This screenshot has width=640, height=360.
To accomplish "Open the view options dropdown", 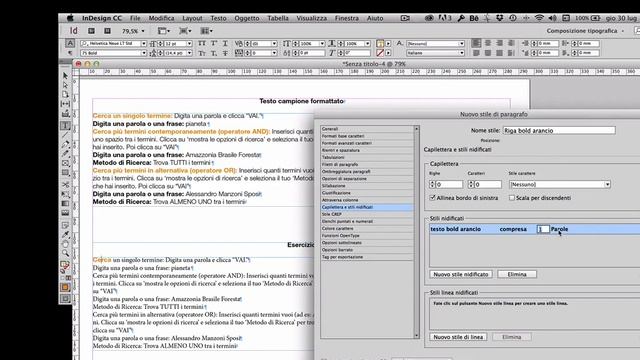I will 164,31.
